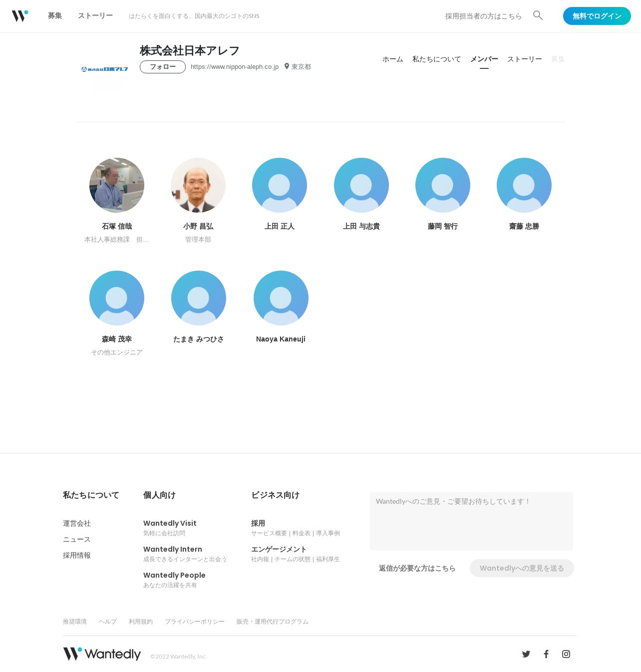Click the 株式会社日本アレフ company title
This screenshot has height=672, width=641.
(190, 50)
